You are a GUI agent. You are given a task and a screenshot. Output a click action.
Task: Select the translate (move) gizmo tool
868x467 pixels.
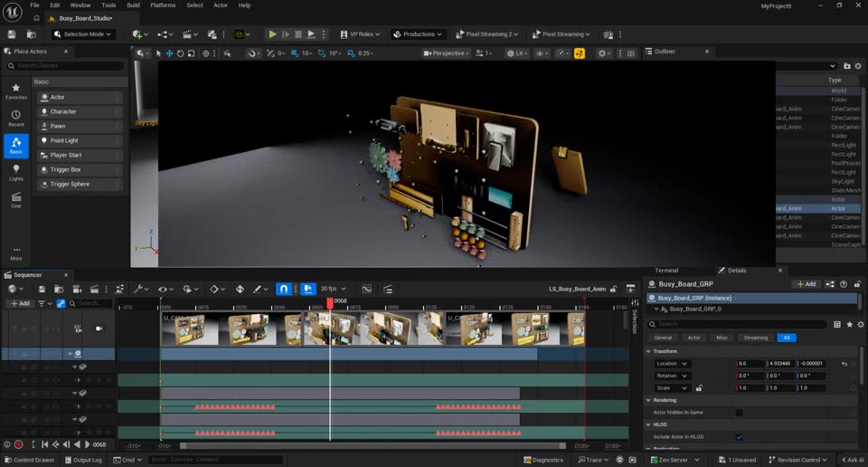coord(169,53)
